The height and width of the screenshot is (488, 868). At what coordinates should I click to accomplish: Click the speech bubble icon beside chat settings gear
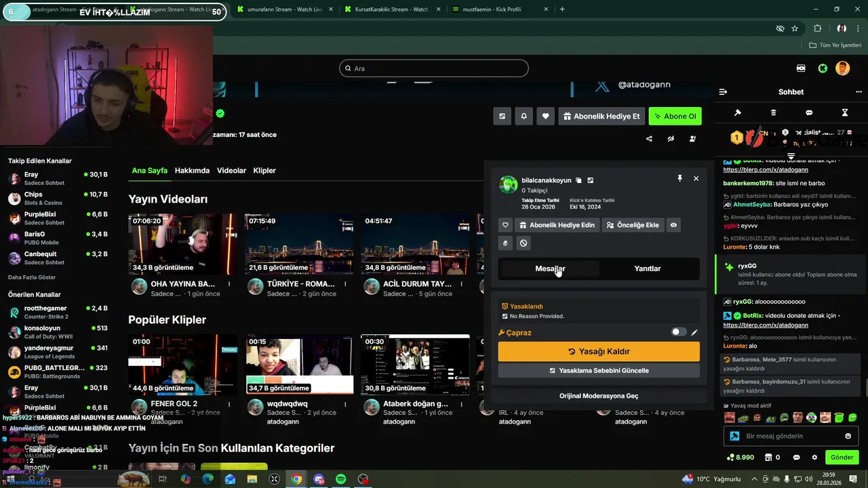pyautogui.click(x=796, y=457)
